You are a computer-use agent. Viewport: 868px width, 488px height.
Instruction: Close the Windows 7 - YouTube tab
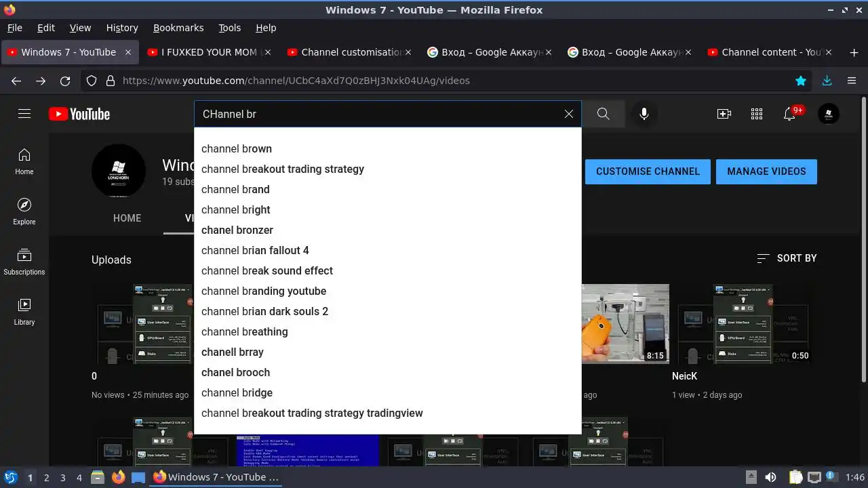(127, 52)
